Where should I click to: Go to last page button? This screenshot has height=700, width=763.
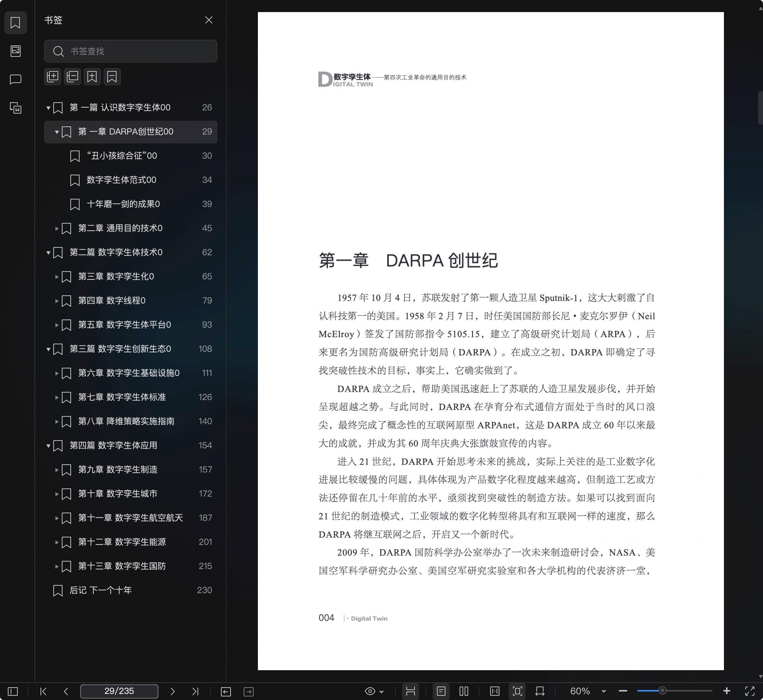pyautogui.click(x=195, y=691)
